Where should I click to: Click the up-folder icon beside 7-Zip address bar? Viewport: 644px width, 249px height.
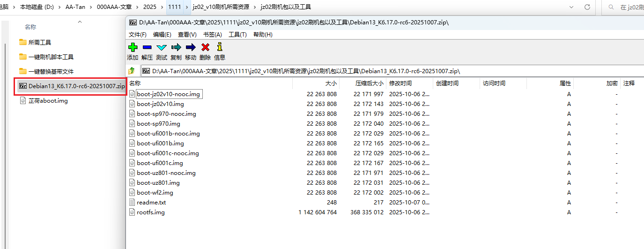[132, 71]
